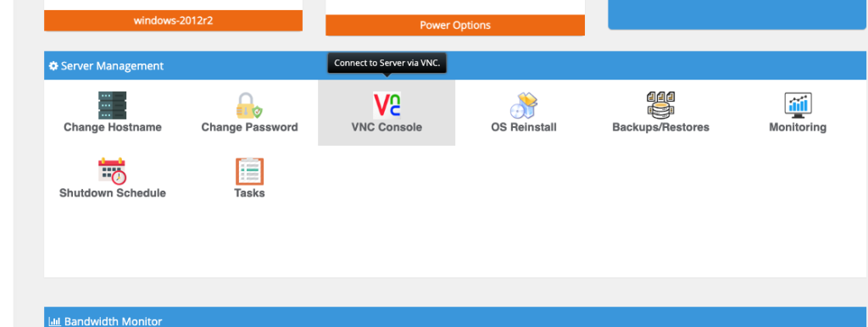This screenshot has height=327, width=868.
Task: Click the Backups/Restores text label
Action: tap(660, 127)
